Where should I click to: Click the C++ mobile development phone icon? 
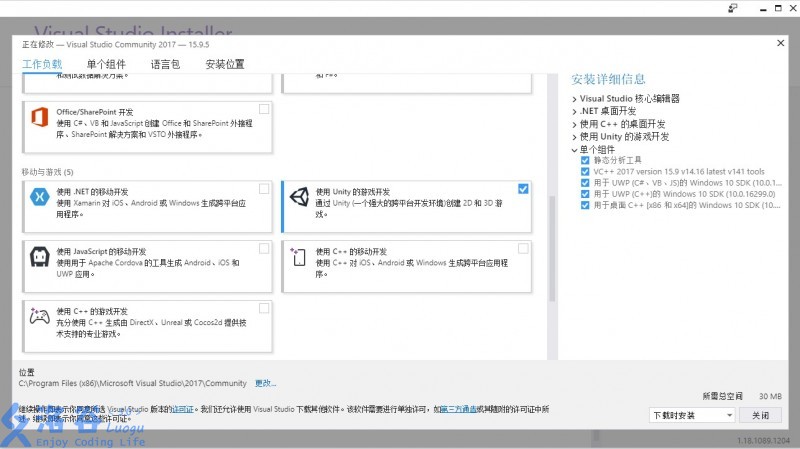click(x=298, y=257)
